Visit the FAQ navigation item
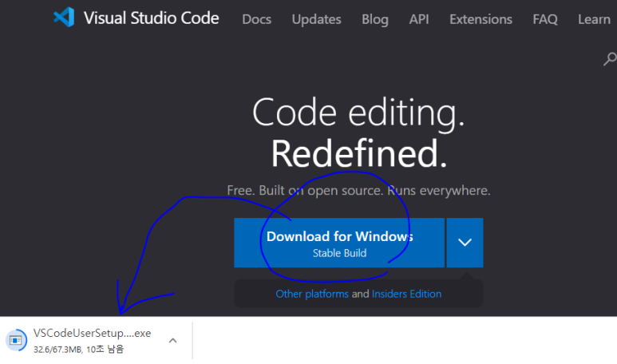This screenshot has width=617, height=364. (545, 19)
